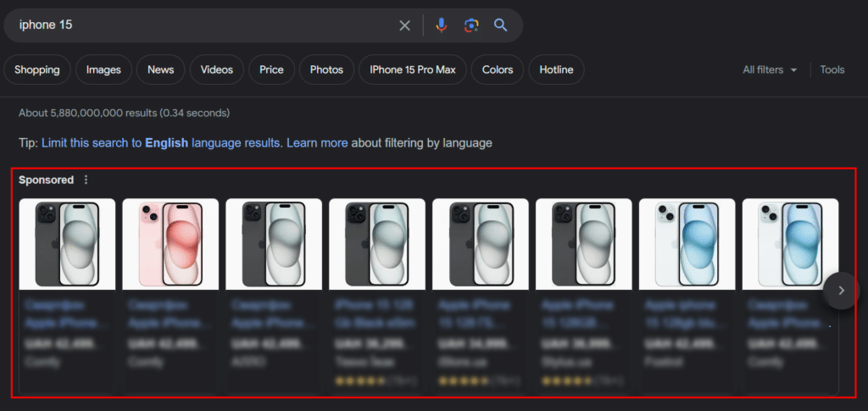Image resolution: width=868 pixels, height=411 pixels.
Task: Open the Sponsored three-dot options menu
Action: click(86, 180)
